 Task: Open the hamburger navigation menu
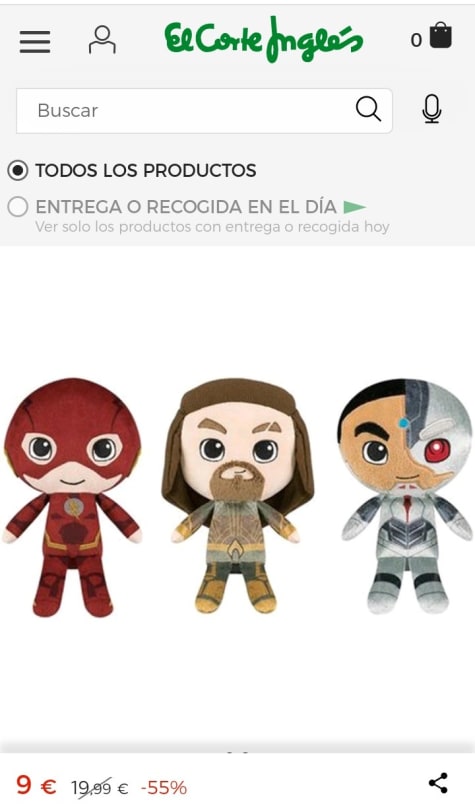tap(35, 42)
